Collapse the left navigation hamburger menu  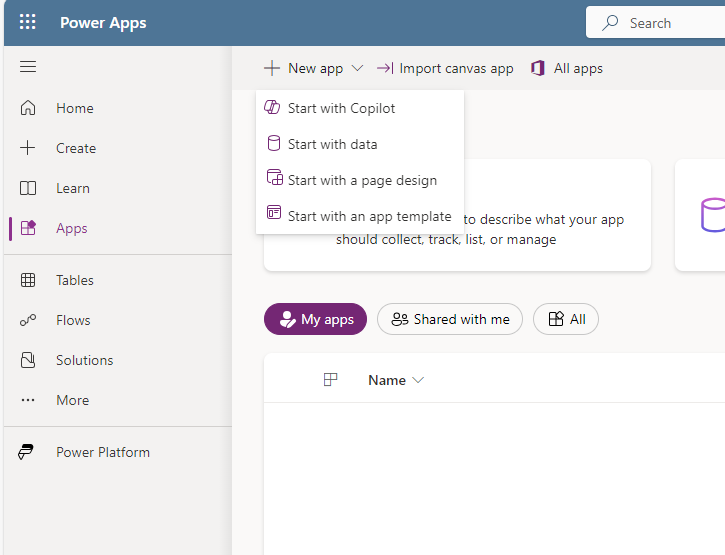pyautogui.click(x=28, y=67)
